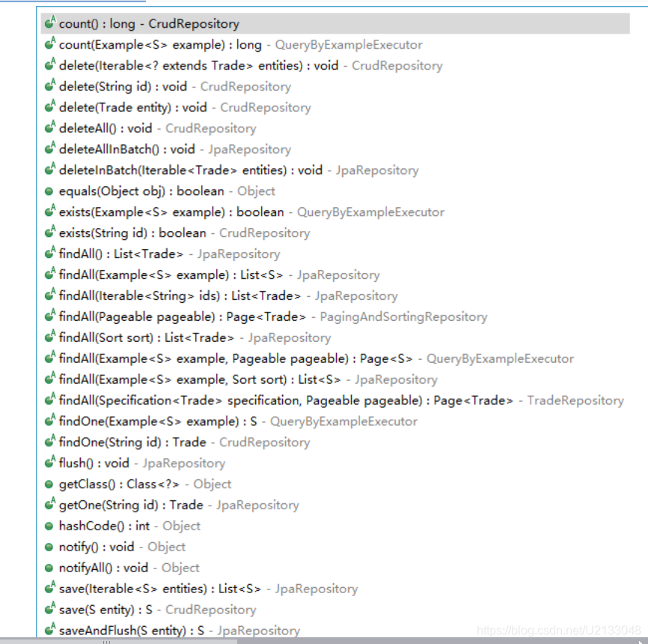Select findOne(Example<S> example) : S proposal
This screenshot has width=648, height=644.
click(x=335, y=421)
